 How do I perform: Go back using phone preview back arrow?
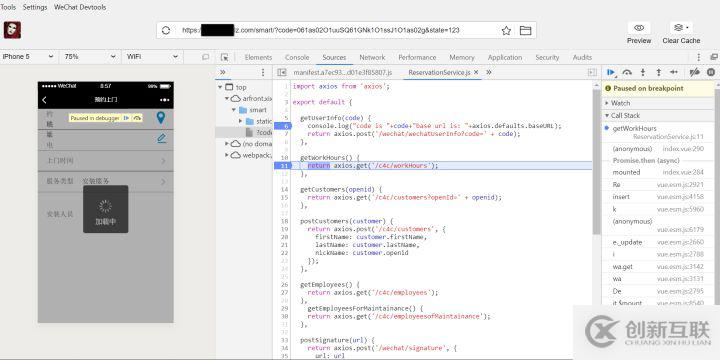click(x=45, y=100)
